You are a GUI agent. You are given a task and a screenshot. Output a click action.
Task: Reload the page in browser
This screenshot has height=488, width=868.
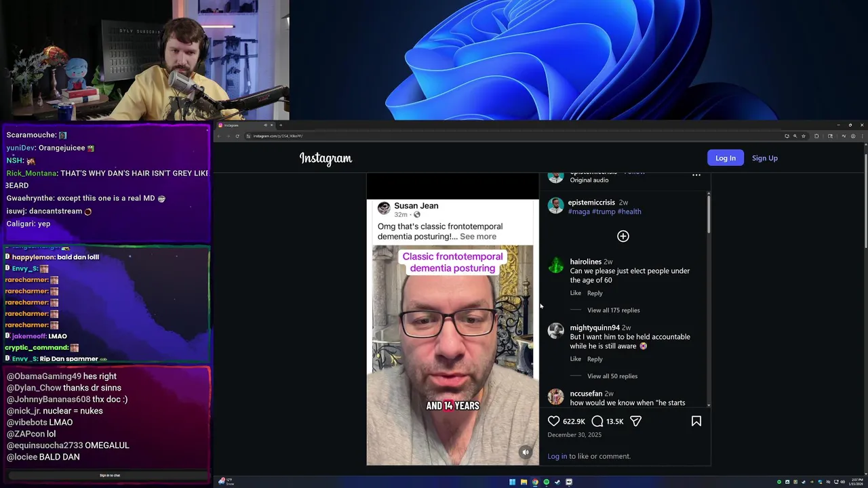[x=237, y=136]
